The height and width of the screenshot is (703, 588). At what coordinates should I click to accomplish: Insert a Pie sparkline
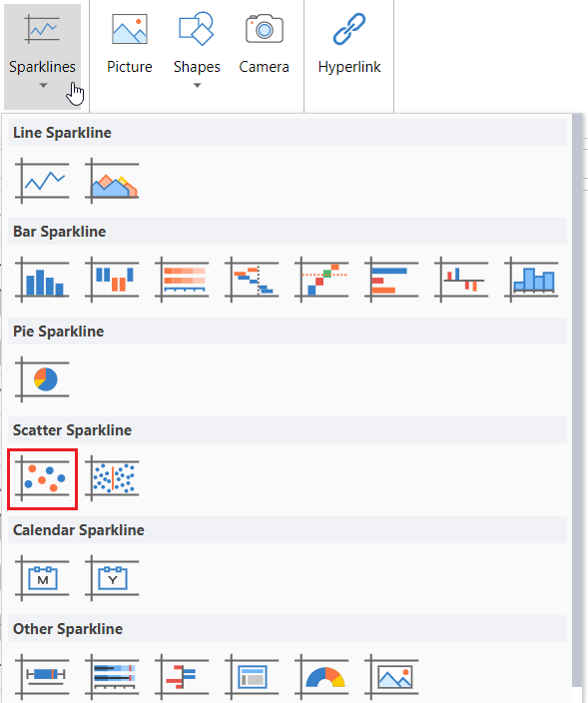[42, 379]
